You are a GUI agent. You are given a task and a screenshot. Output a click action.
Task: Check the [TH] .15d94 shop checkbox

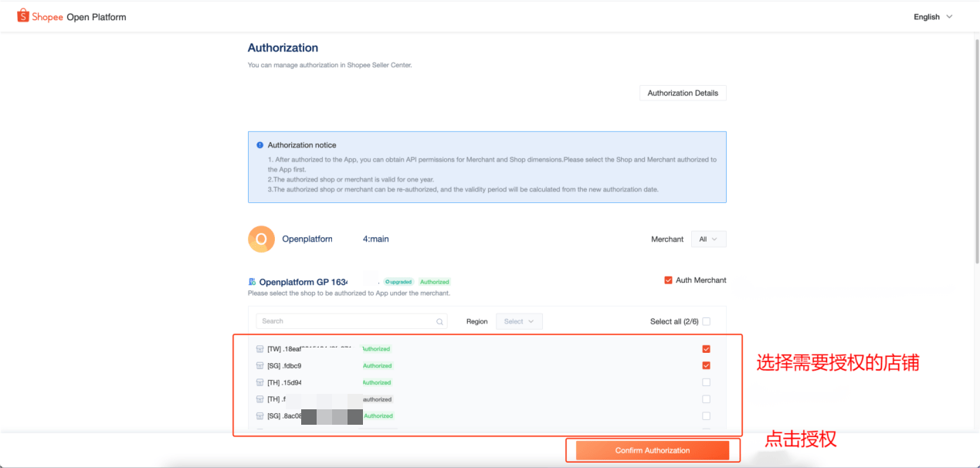tap(706, 382)
